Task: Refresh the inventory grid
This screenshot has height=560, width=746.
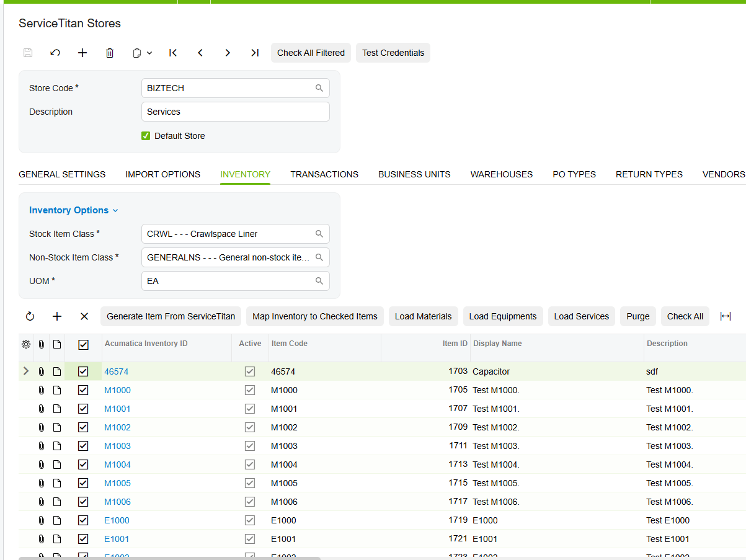Action: pos(30,316)
